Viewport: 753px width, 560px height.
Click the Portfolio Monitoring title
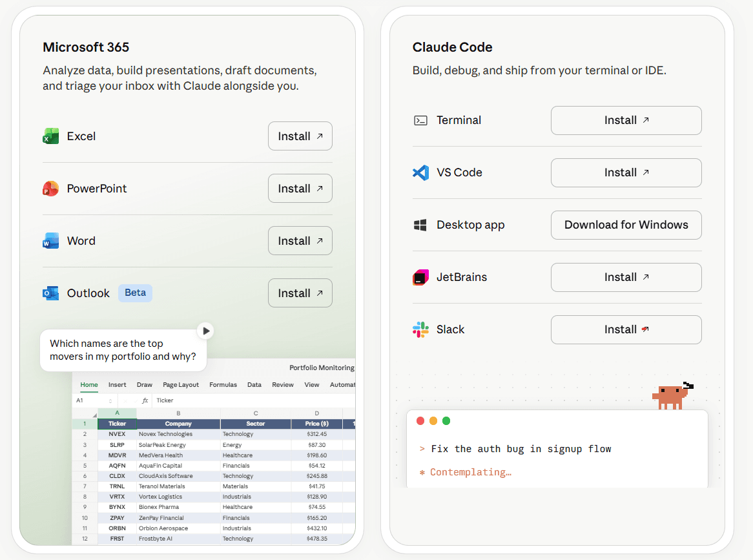(x=322, y=368)
